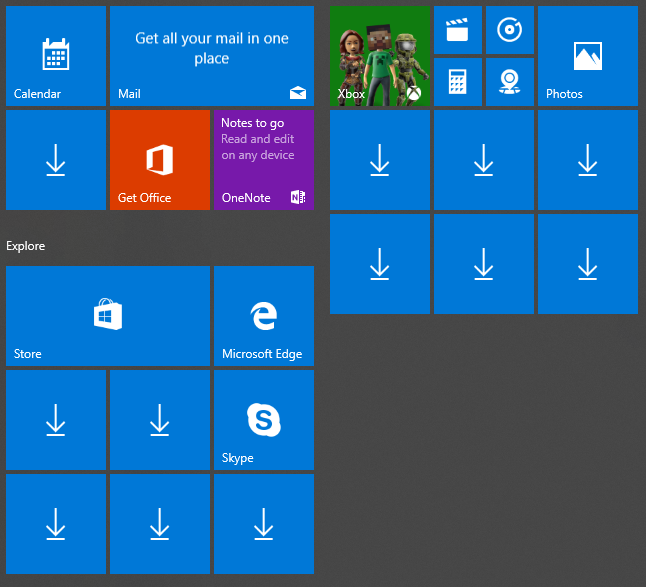This screenshot has height=587, width=646.
Task: Click the download tile below Calendar
Action: coord(56,160)
